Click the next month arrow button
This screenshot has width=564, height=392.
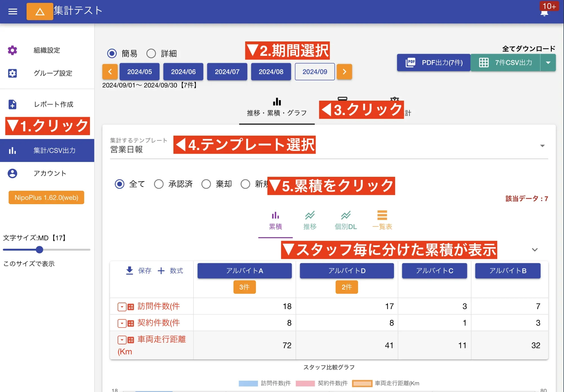(344, 72)
